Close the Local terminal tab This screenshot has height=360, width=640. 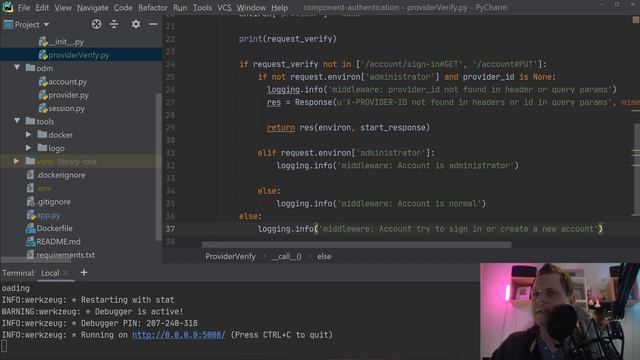tap(67, 273)
